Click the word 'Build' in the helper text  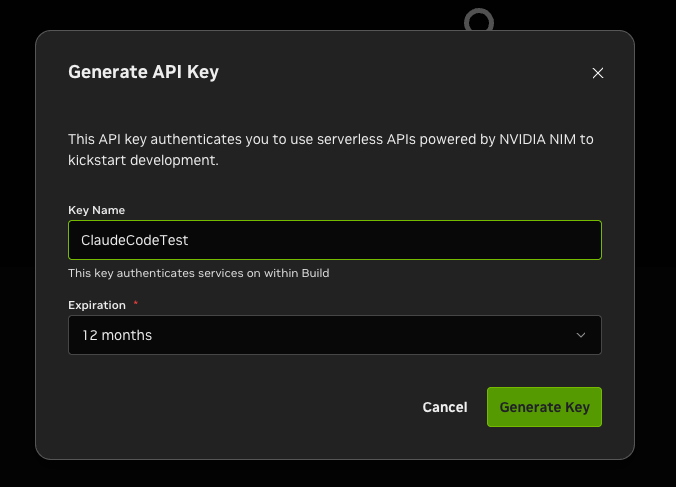(315, 273)
